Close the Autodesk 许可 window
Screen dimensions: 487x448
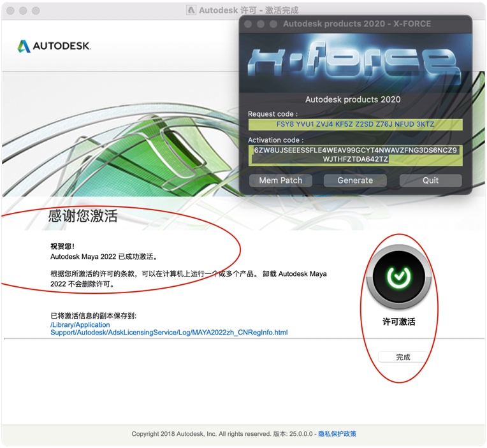[10, 11]
